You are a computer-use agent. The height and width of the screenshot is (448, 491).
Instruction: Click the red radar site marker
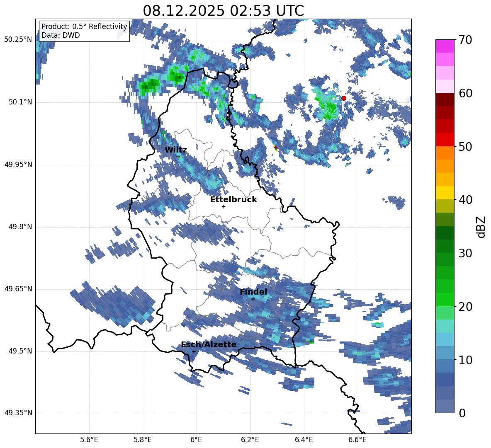click(343, 98)
